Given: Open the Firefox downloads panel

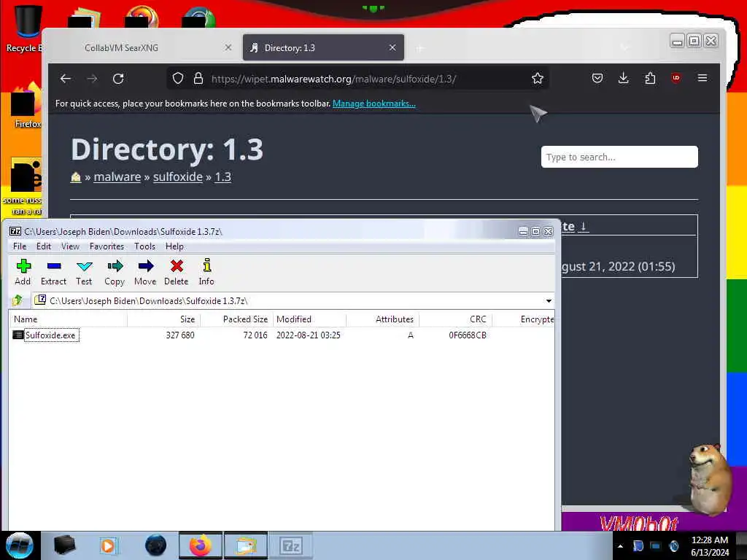Looking at the screenshot, I should pyautogui.click(x=623, y=79).
